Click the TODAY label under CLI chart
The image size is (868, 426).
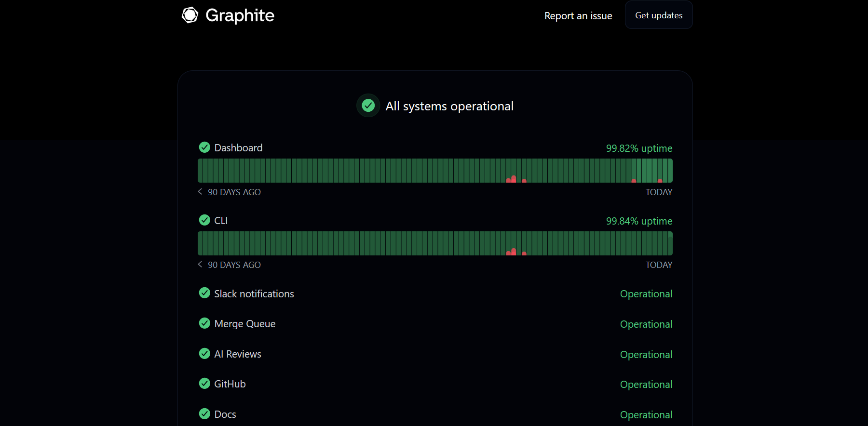click(659, 265)
